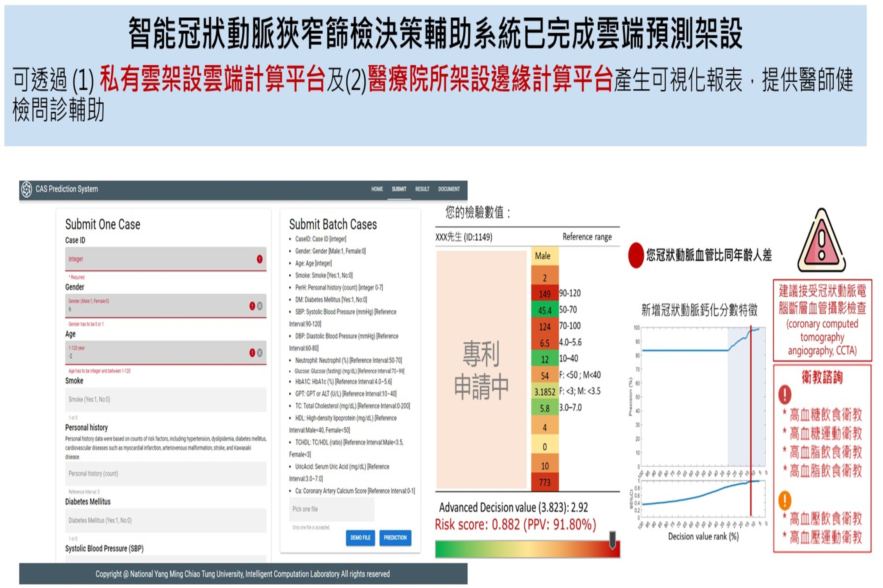Click the CaseID: Case ID [integer] bullet
This screenshot has width=883, height=588.
[x=321, y=239]
